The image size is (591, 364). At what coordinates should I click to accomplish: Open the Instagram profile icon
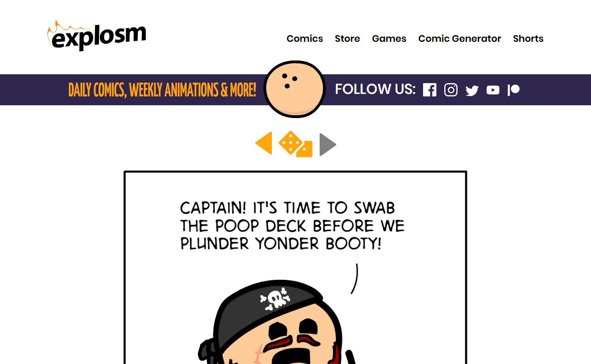(451, 90)
